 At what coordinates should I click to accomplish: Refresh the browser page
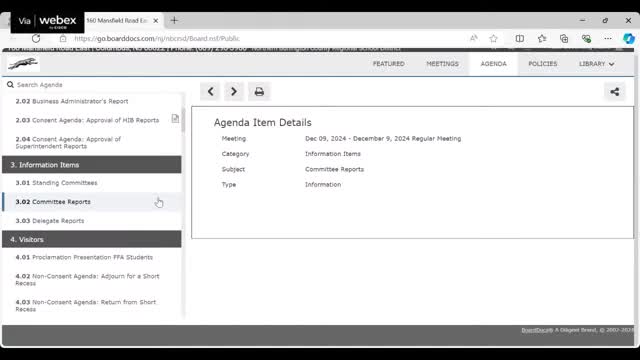36,38
